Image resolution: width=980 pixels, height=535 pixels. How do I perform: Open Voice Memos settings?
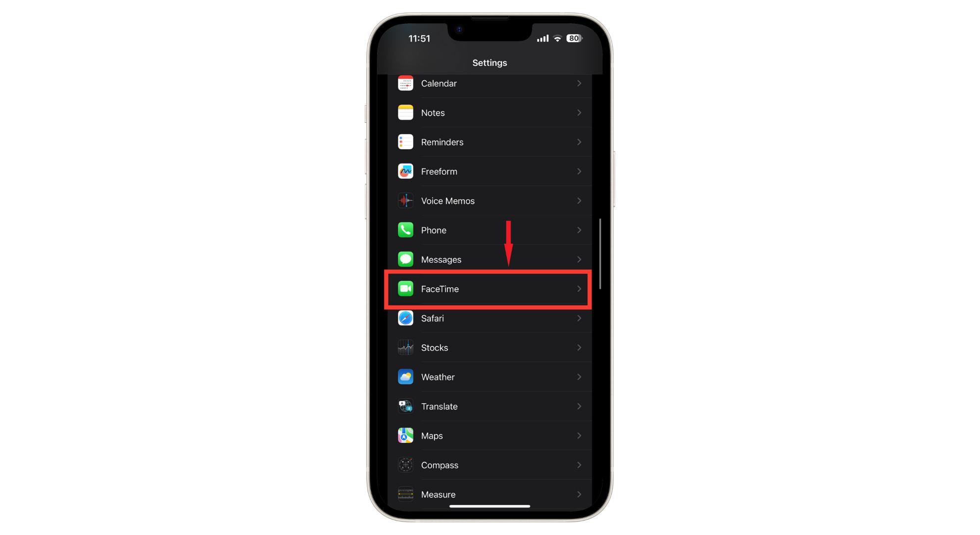pos(490,201)
